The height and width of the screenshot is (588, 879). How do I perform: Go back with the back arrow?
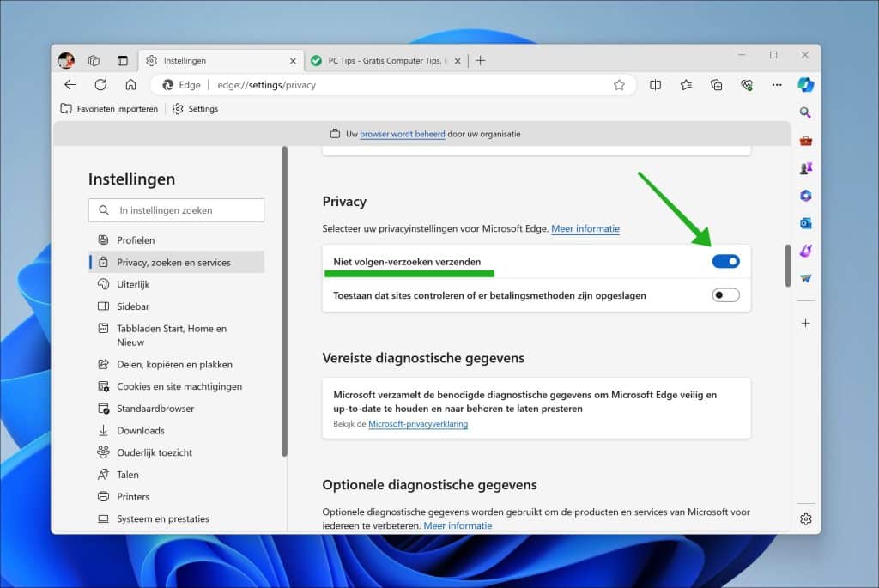70,85
